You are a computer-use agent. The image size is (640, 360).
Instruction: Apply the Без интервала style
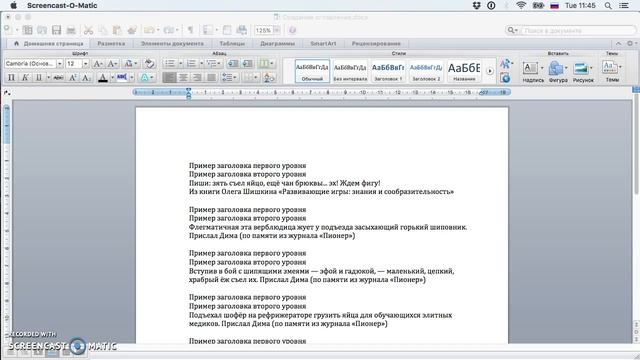point(350,71)
